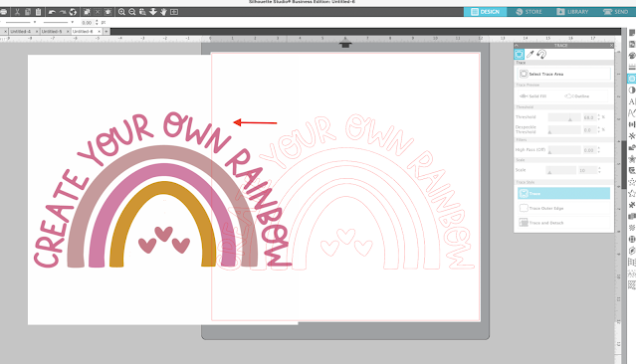
Task: Click the High Pass value field
Action: 589,150
